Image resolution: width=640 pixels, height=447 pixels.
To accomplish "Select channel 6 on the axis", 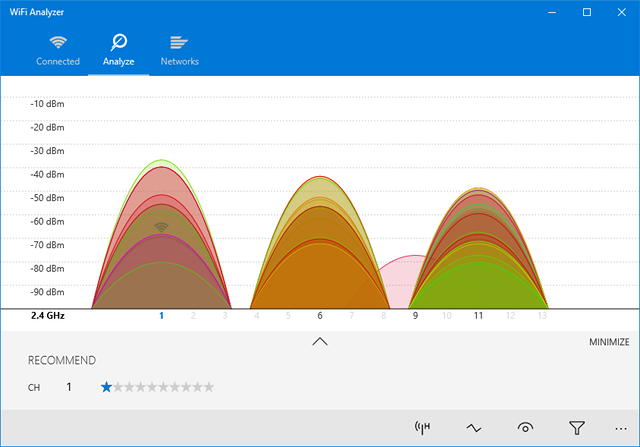I will point(320,316).
